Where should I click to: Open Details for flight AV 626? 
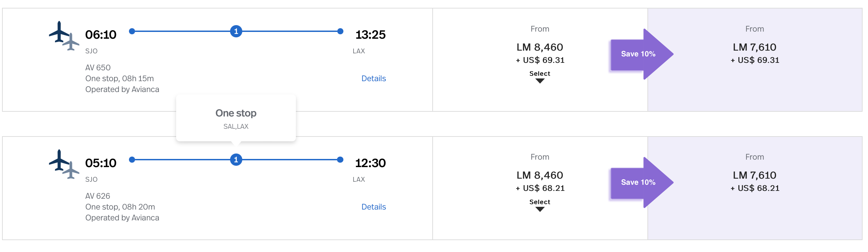373,207
